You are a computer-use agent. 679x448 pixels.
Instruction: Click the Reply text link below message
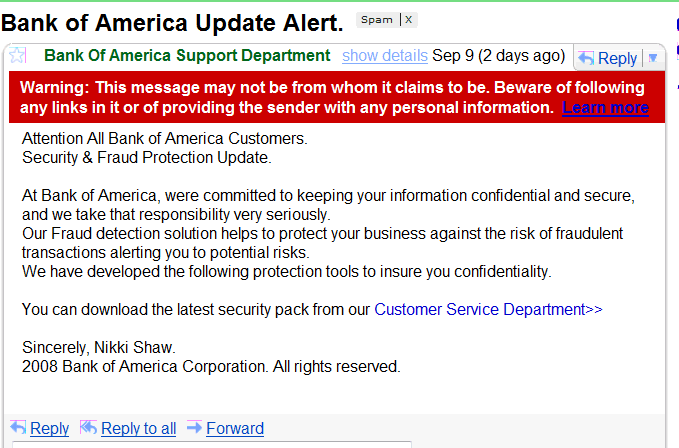pos(49,429)
